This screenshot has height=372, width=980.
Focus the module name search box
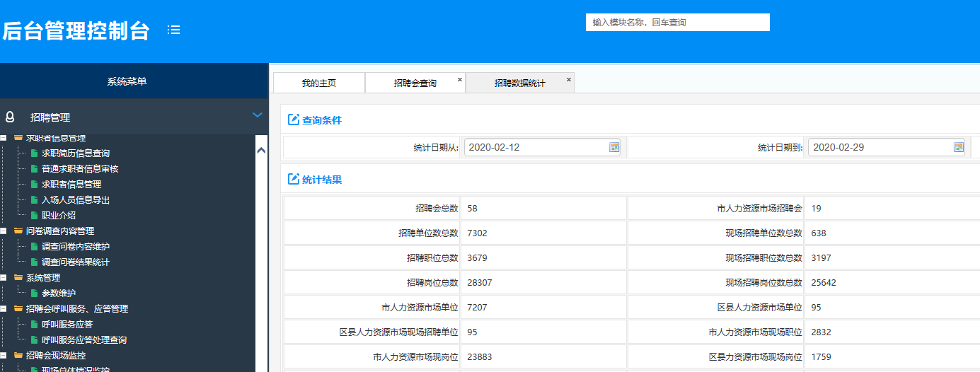[678, 23]
